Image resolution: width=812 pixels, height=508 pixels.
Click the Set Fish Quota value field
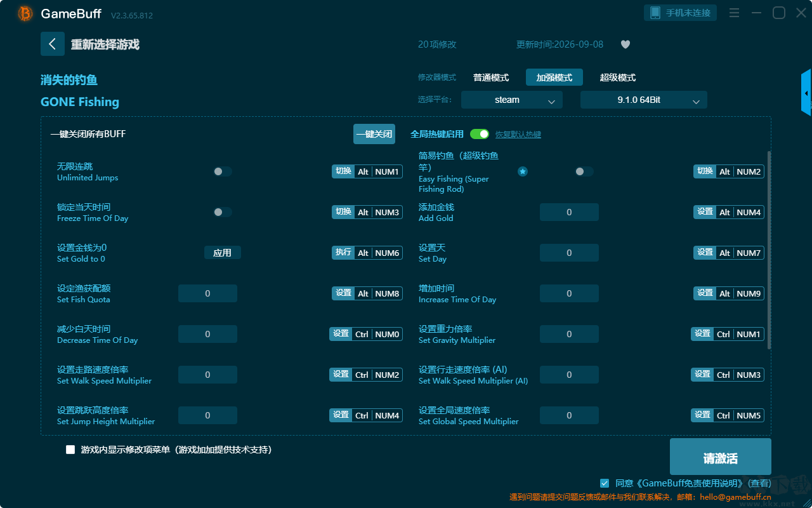(x=207, y=293)
